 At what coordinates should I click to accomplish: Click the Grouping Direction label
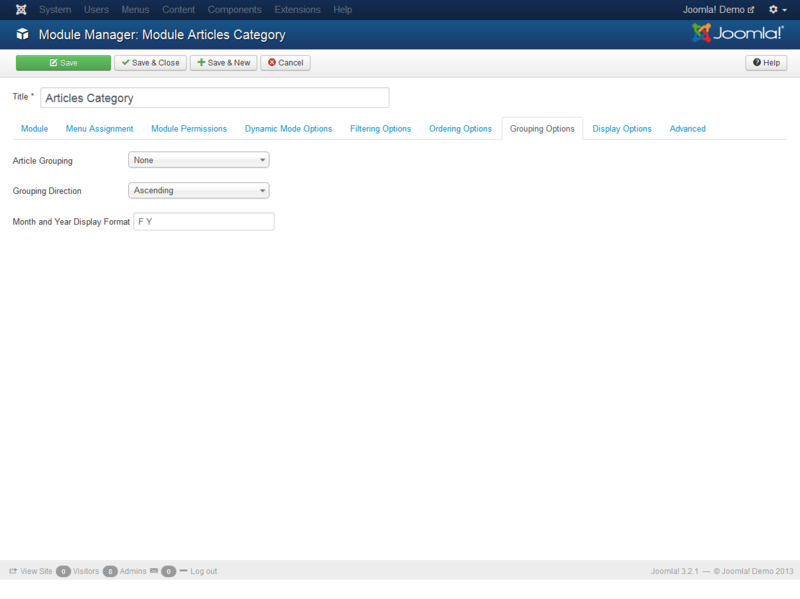click(x=47, y=191)
